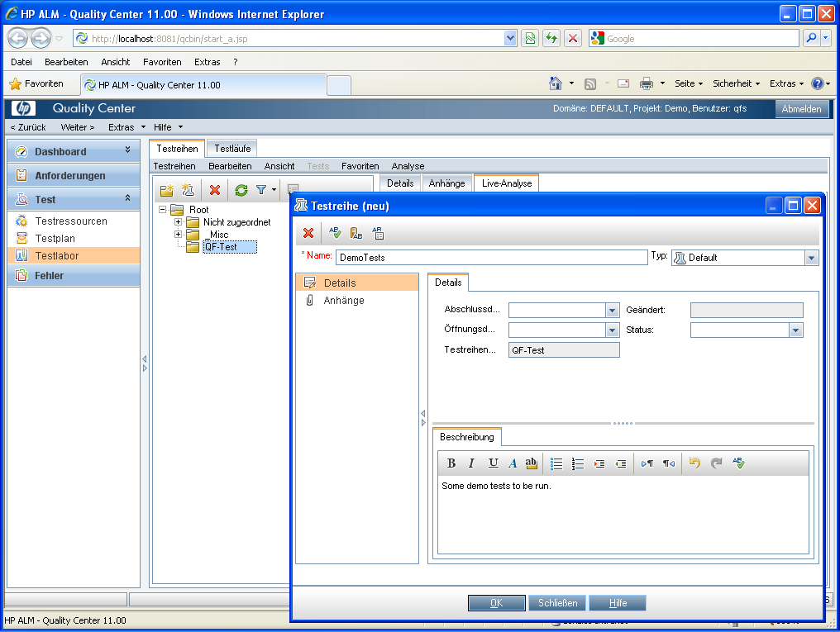Screen dimensions: 840x632
Task: Click the undo arrow in Beschreibung editor
Action: tap(694, 463)
